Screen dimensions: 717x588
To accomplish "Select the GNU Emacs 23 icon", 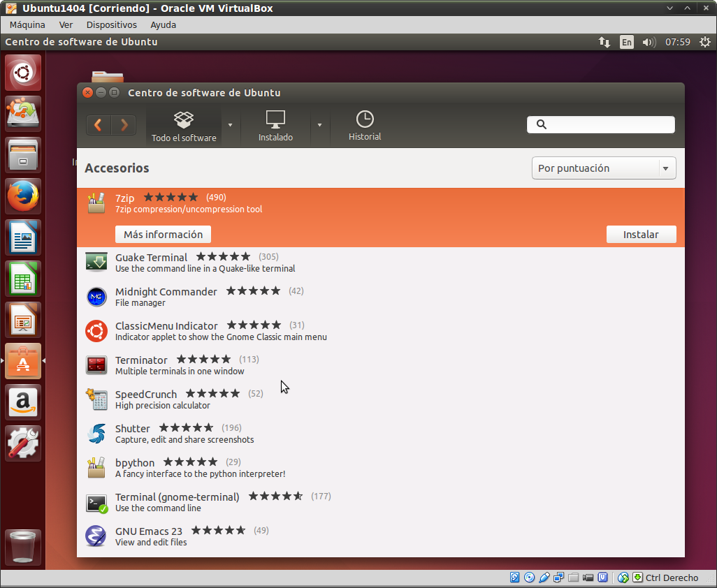I will pos(96,536).
